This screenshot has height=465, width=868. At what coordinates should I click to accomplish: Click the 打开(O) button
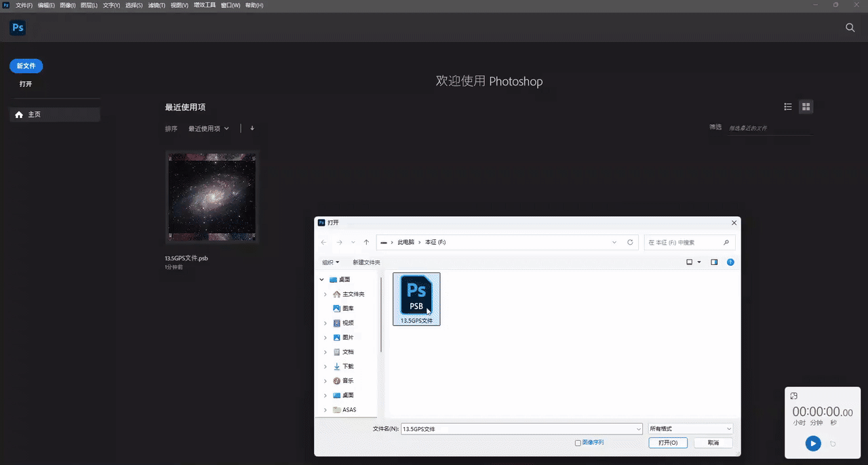tap(668, 443)
